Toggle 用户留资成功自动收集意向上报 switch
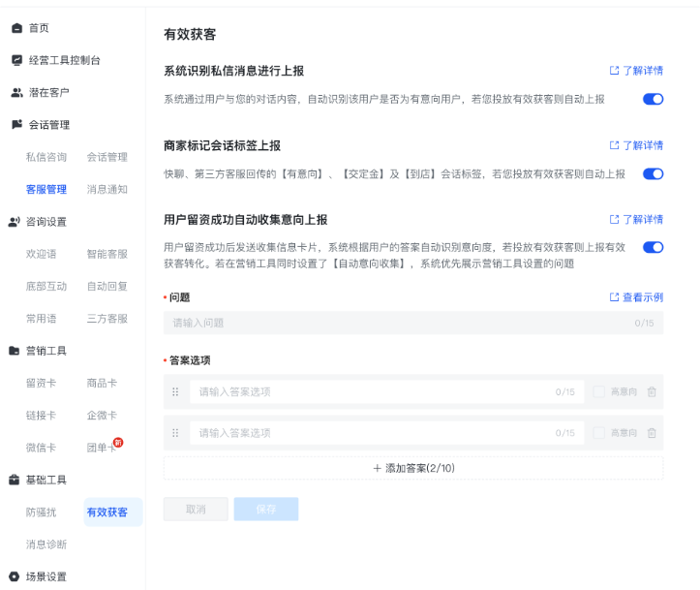The width and height of the screenshot is (700, 590). (x=654, y=247)
